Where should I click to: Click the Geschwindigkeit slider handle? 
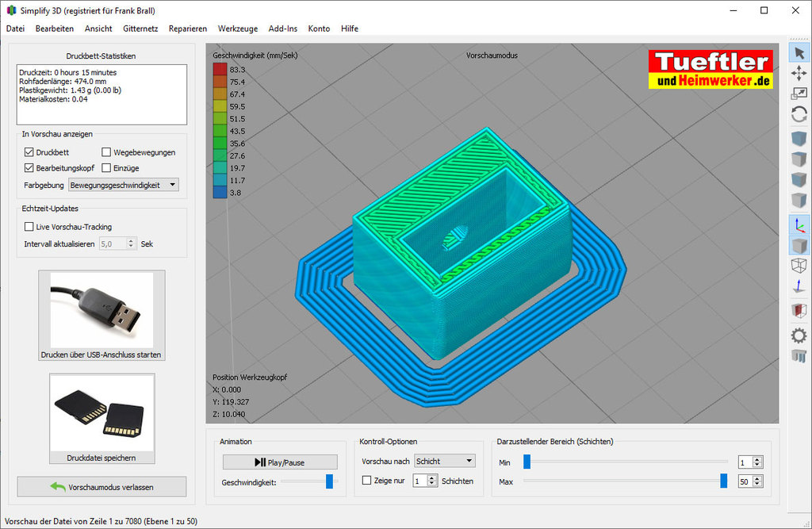329,481
